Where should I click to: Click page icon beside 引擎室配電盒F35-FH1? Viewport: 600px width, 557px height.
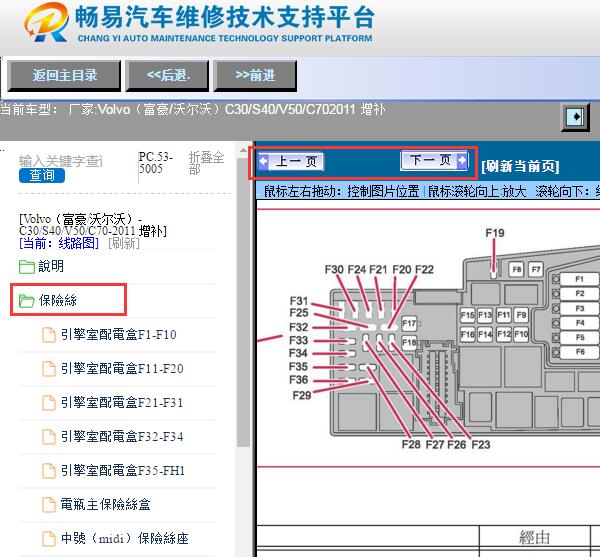pos(49,471)
